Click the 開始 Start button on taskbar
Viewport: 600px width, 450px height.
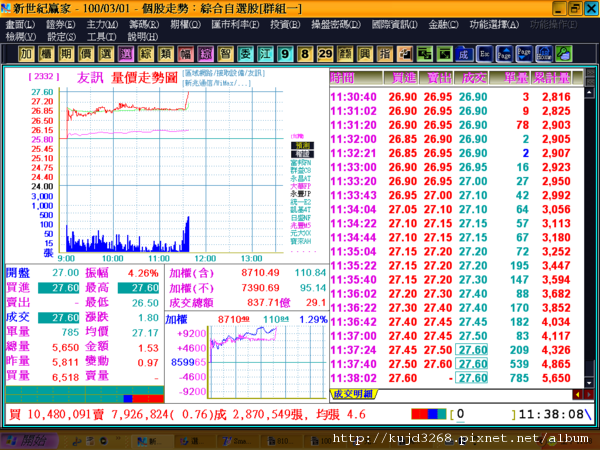click(x=30, y=441)
